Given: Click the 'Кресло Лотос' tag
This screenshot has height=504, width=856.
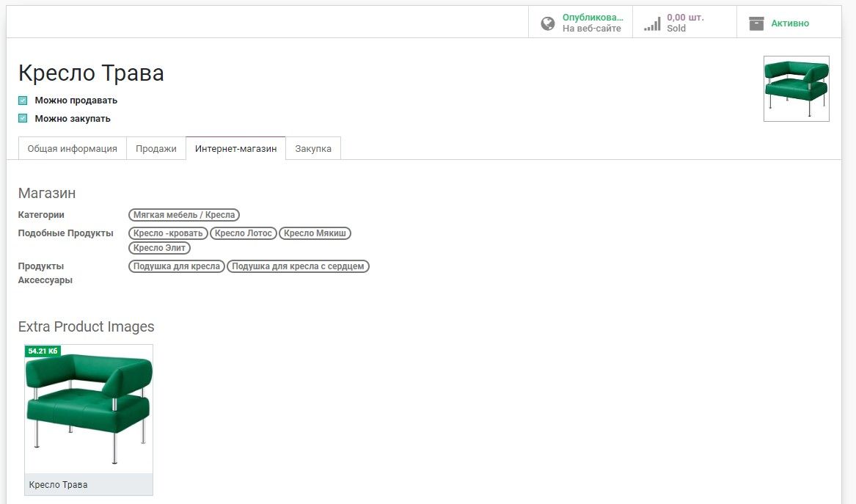Looking at the screenshot, I should coord(244,233).
